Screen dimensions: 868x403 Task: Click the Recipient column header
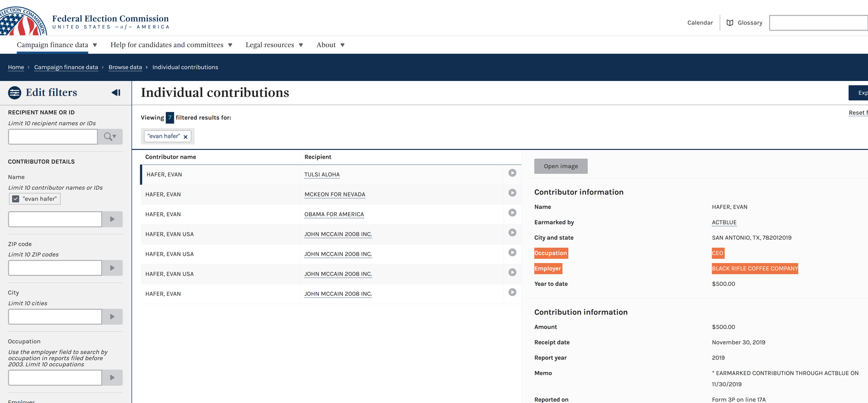coord(318,157)
